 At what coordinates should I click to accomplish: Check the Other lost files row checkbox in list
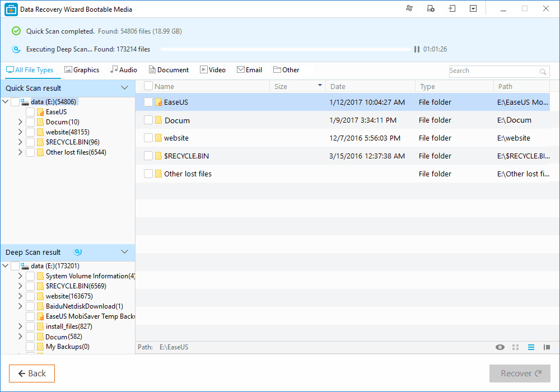point(148,174)
